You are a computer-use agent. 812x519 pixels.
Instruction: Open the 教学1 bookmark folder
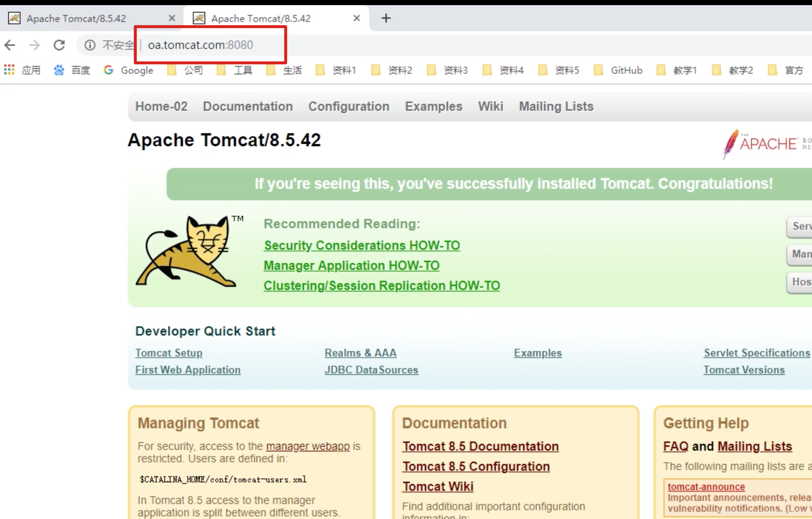677,70
